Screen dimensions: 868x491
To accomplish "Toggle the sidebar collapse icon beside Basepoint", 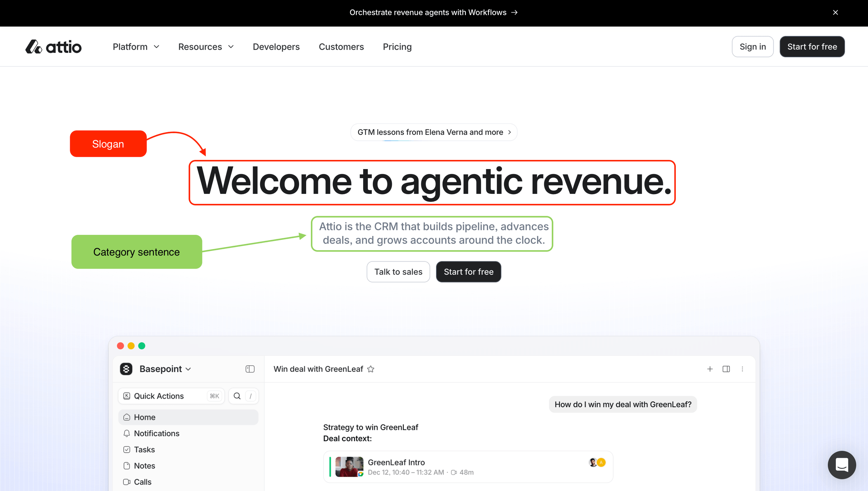I will point(250,369).
